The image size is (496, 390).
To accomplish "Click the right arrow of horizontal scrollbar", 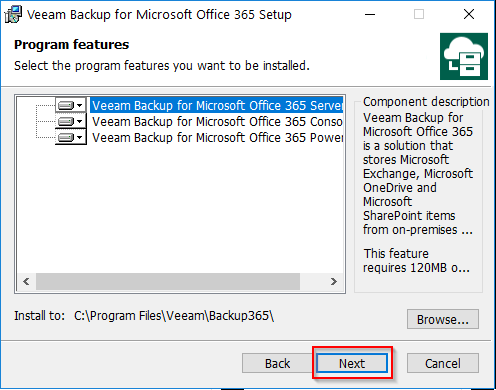I will (x=334, y=281).
